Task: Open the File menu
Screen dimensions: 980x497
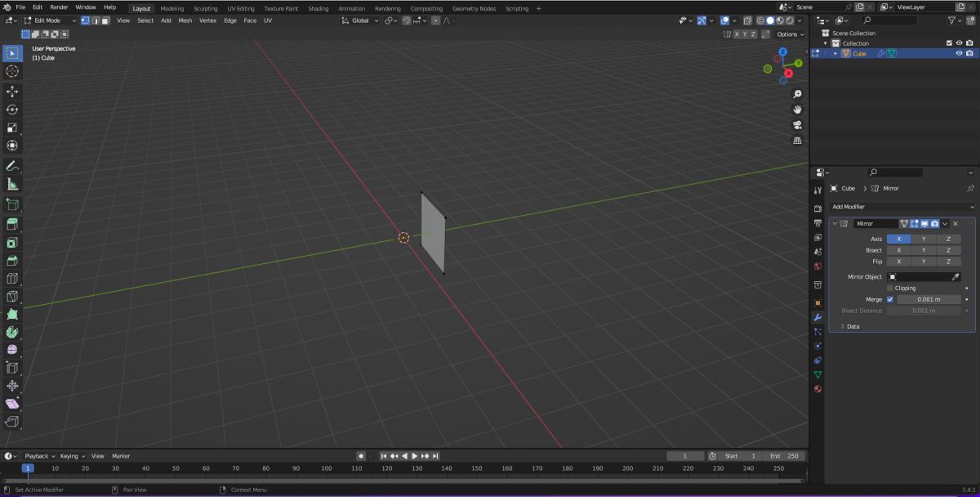Action: [20, 7]
